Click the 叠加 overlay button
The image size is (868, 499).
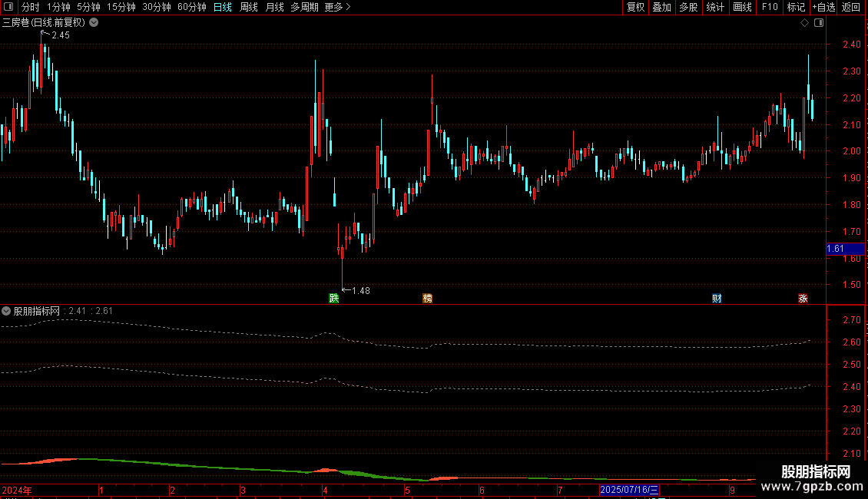tap(662, 7)
